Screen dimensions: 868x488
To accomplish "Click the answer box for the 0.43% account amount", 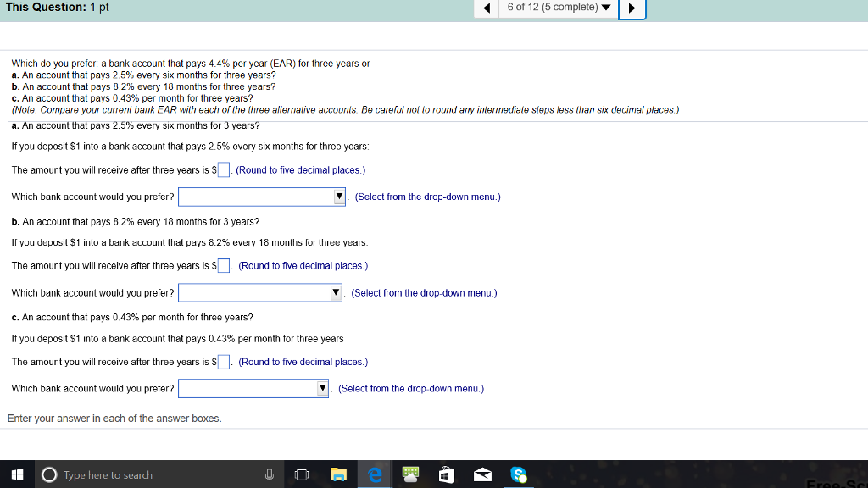I will click(222, 361).
